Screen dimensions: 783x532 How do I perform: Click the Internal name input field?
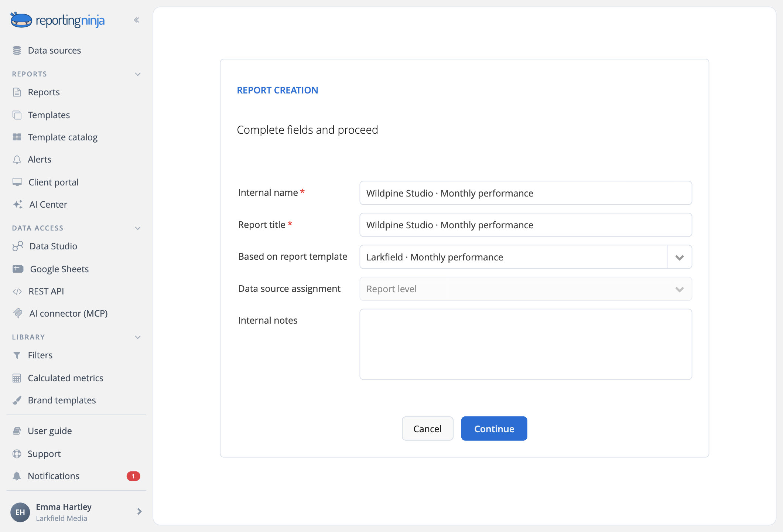(x=526, y=193)
